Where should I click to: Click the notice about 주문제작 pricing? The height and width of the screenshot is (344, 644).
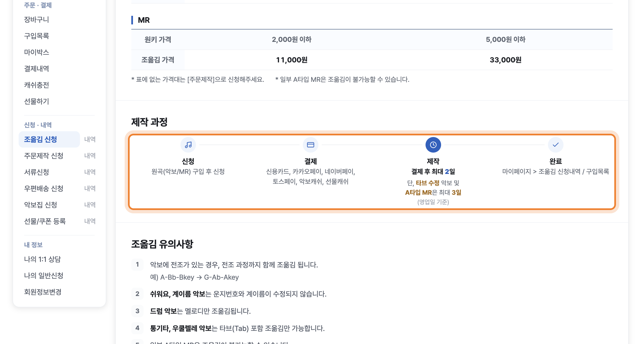click(x=198, y=80)
